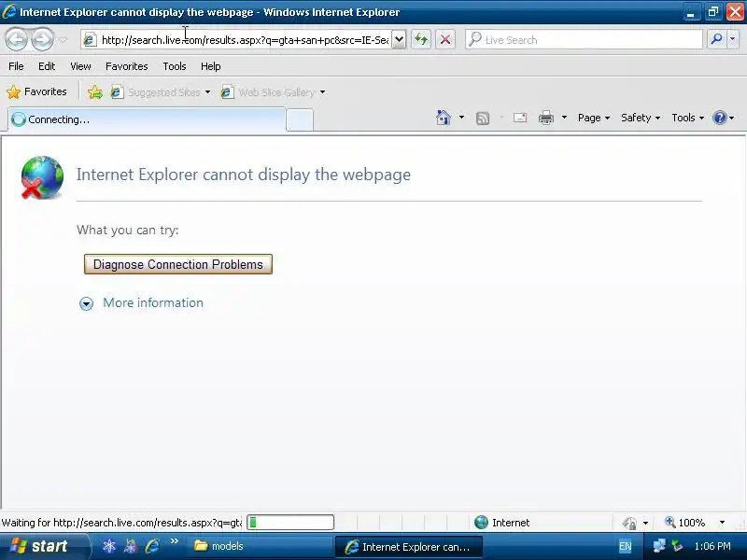The image size is (747, 560).
Task: Open the recent pages dropdown beside Forward
Action: pyautogui.click(x=63, y=40)
